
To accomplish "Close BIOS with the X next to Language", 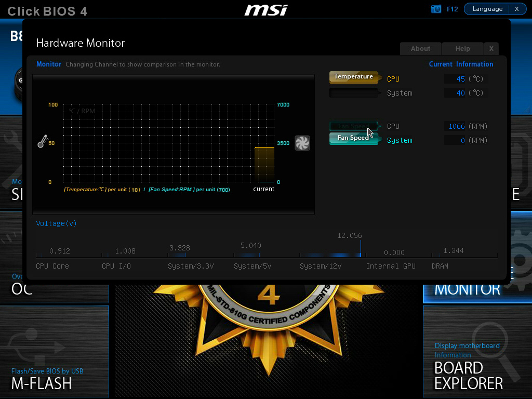I will pyautogui.click(x=517, y=9).
